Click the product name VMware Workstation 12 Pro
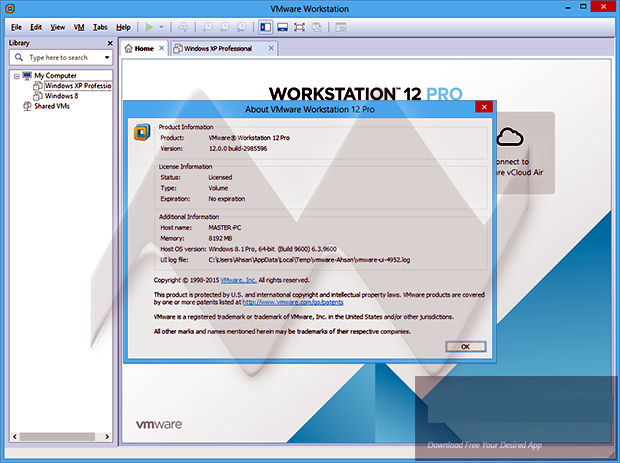 pyautogui.click(x=249, y=138)
